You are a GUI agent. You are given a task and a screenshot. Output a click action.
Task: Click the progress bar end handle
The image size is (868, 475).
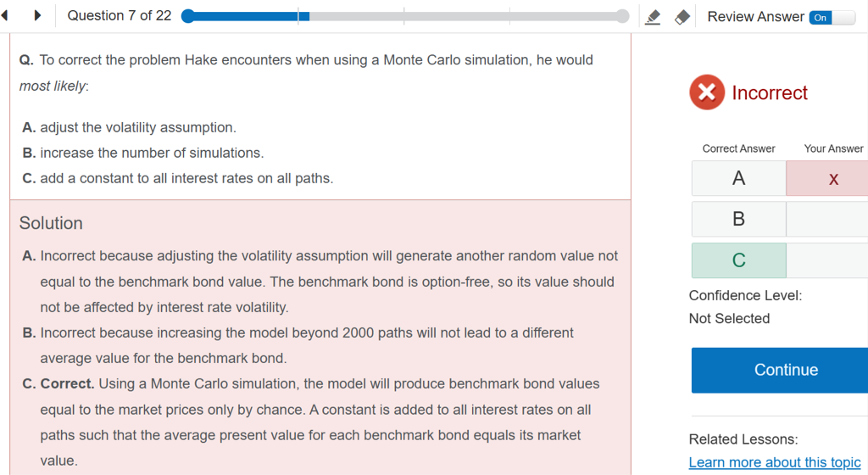click(623, 16)
